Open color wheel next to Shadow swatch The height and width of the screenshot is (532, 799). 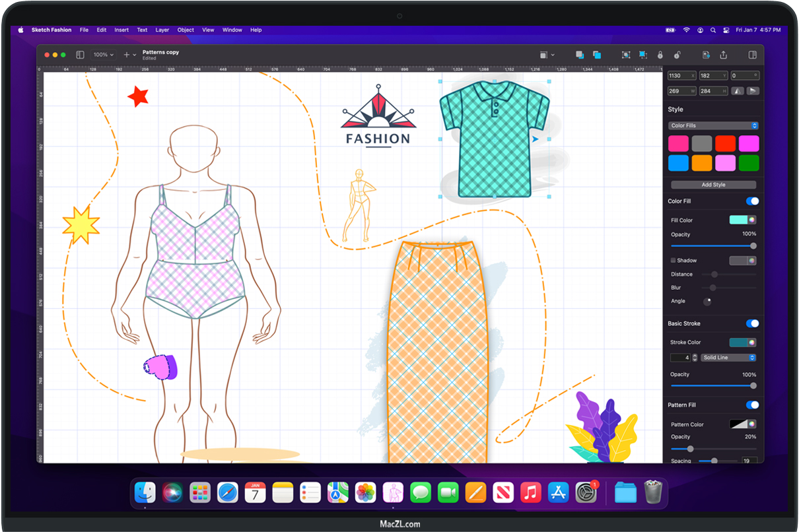[x=751, y=261]
